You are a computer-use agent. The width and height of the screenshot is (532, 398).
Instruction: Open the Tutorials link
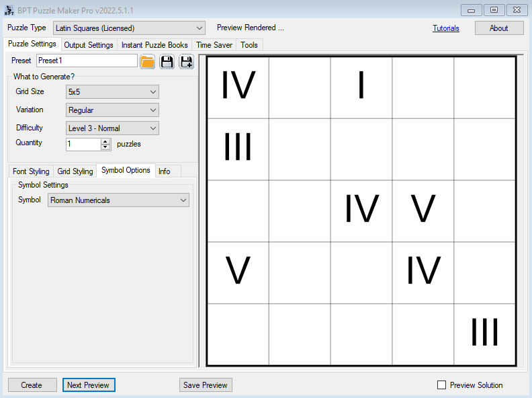pyautogui.click(x=446, y=28)
